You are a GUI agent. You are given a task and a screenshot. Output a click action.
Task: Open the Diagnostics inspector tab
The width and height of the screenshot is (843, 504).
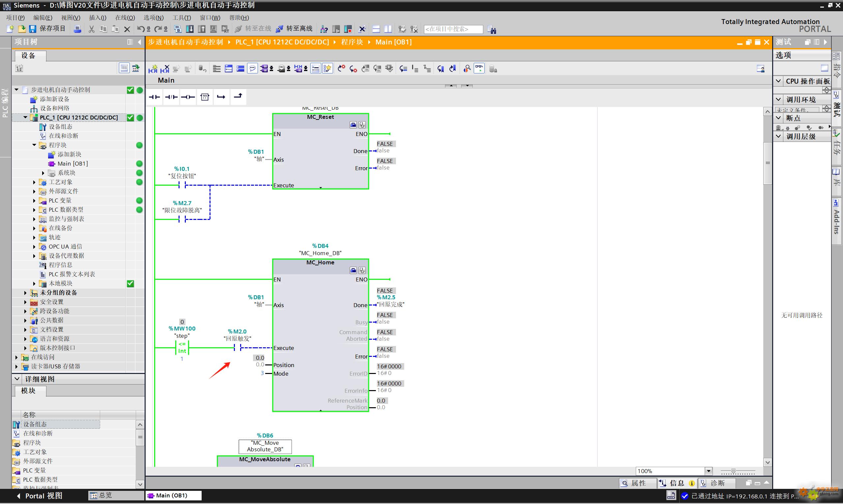717,483
